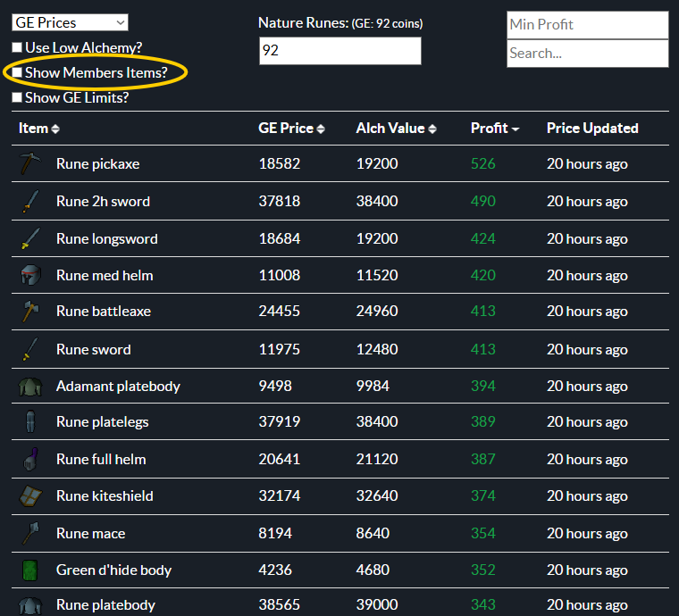Click GE price 18582

(x=280, y=163)
